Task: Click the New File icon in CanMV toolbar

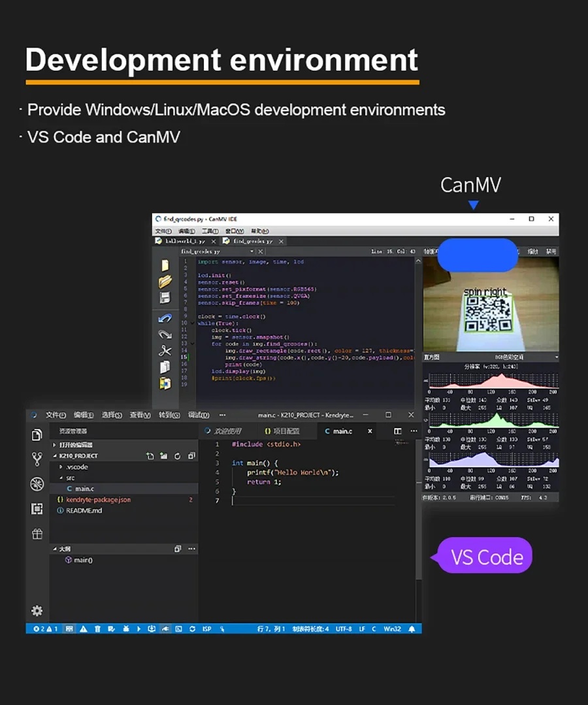Action: point(165,265)
